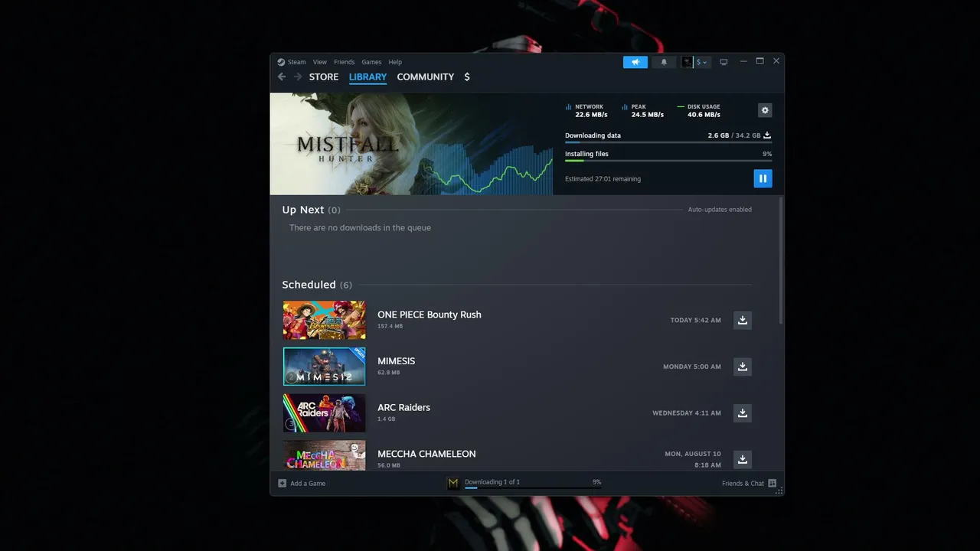Open download settings with the gear icon
Image resolution: width=980 pixels, height=551 pixels.
(x=764, y=110)
